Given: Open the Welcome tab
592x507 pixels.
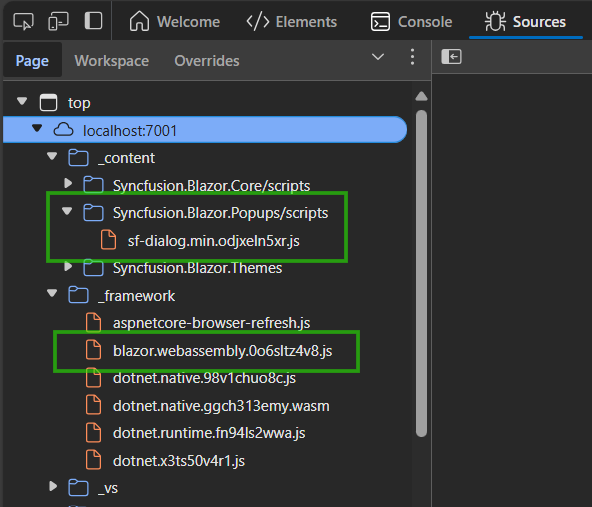Looking at the screenshot, I should pyautogui.click(x=174, y=22).
